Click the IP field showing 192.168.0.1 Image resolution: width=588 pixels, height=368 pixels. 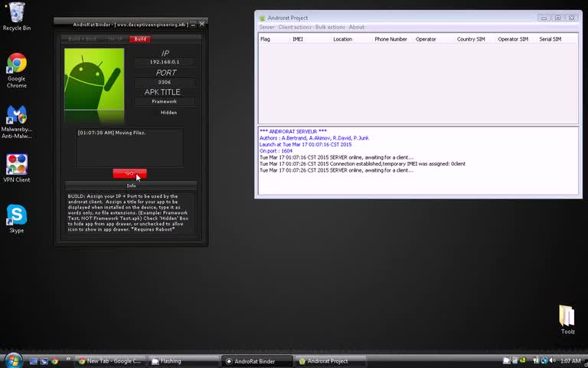click(165, 62)
